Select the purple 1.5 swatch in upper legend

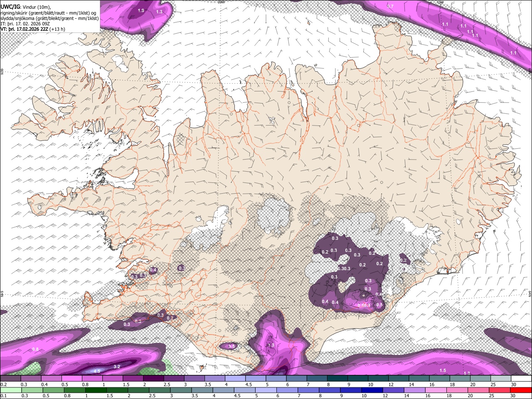click(133, 378)
